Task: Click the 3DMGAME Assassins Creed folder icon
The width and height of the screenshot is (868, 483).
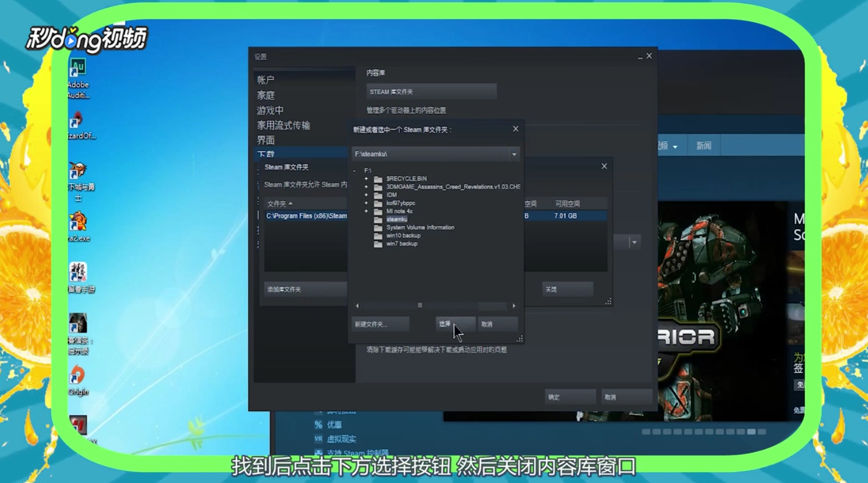Action: coord(378,187)
